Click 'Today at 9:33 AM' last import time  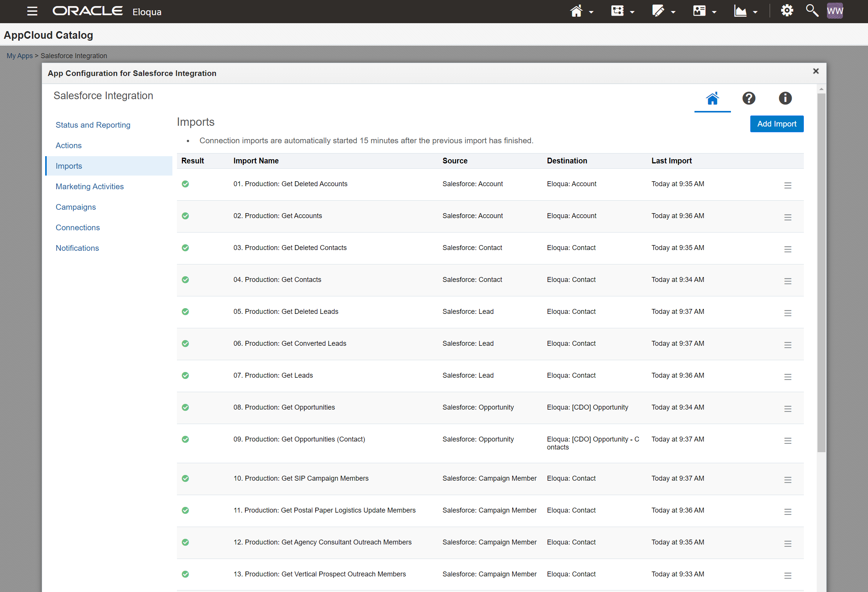pos(678,574)
